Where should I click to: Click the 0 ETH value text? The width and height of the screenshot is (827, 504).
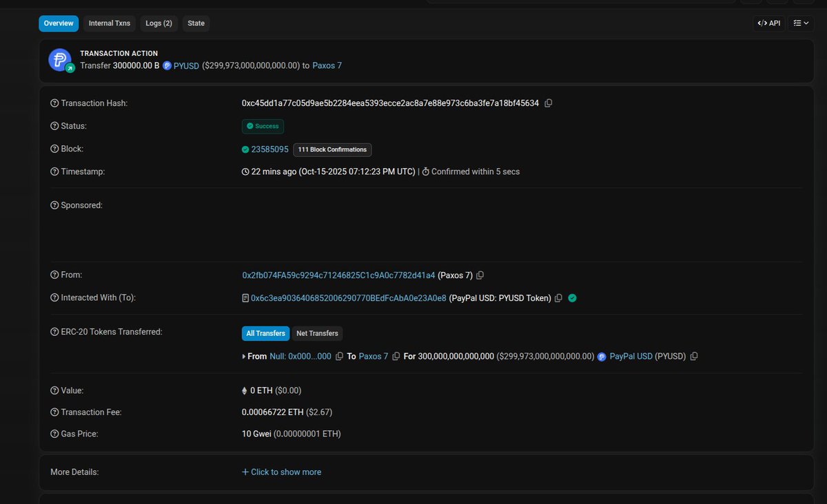261,390
